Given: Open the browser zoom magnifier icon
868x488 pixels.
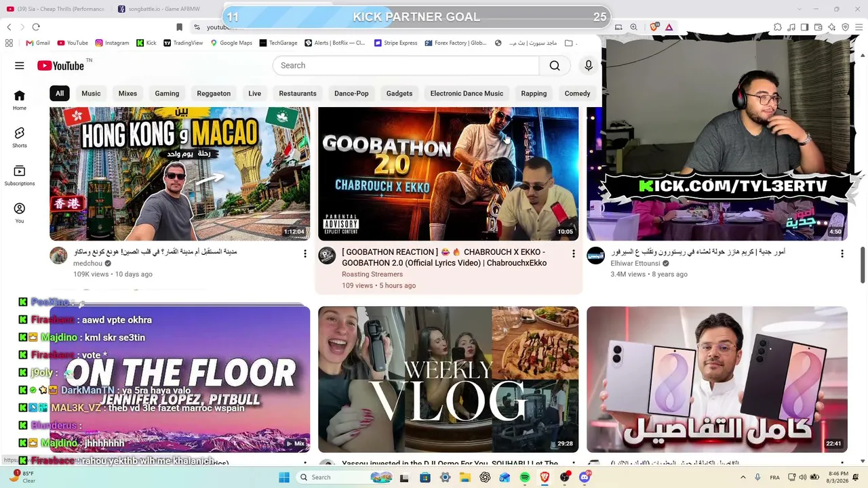Looking at the screenshot, I should 633,27.
